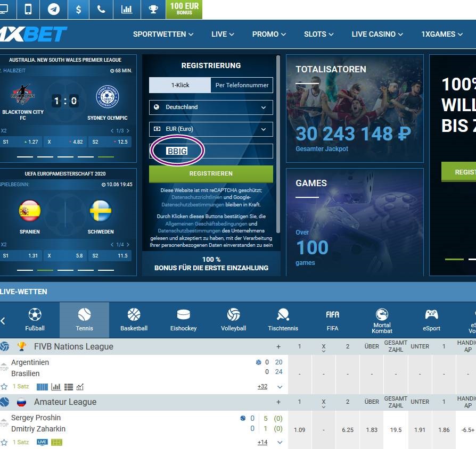The image size is (476, 449).
Task: Open the Live Casino menu
Action: click(x=377, y=34)
